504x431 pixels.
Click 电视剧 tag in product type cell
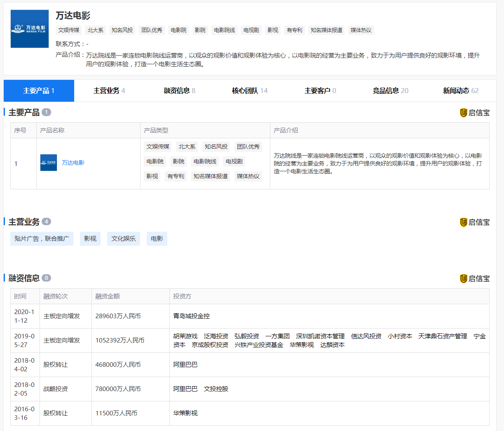[234, 161]
